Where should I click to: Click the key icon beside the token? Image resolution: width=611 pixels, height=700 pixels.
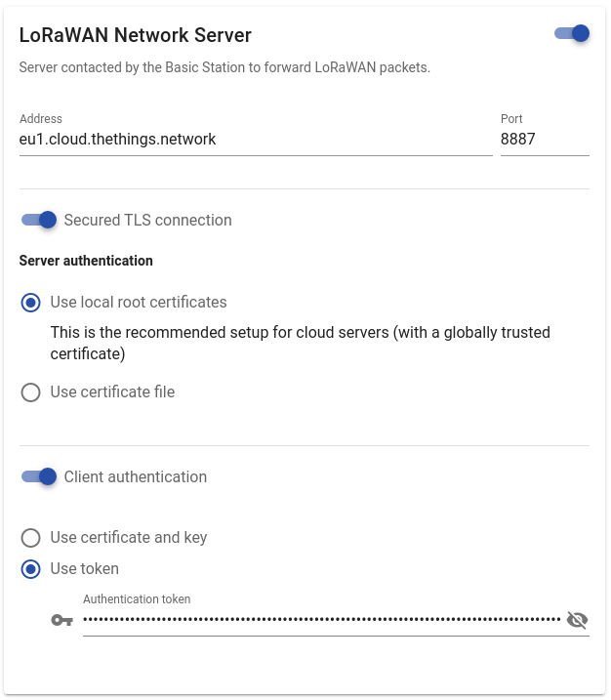click(x=61, y=620)
